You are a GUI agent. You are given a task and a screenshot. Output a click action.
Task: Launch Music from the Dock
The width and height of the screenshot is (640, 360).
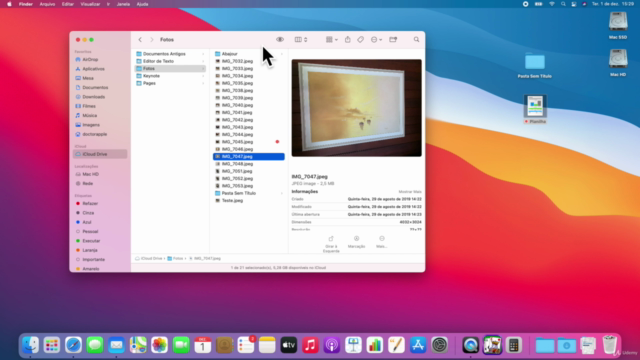click(x=310, y=345)
